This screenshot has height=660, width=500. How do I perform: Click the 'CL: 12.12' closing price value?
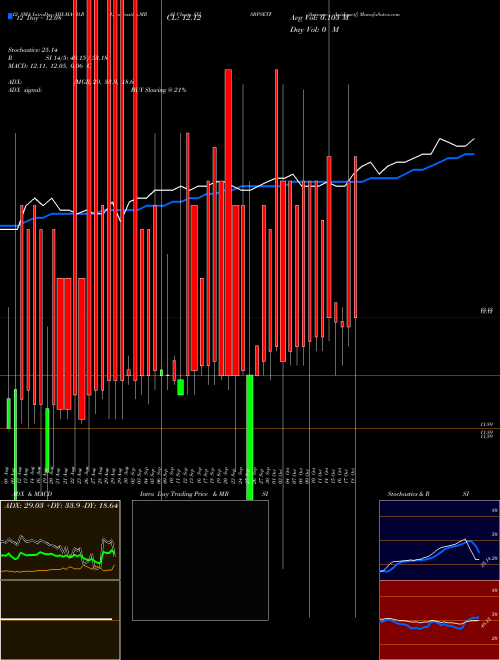184,19
